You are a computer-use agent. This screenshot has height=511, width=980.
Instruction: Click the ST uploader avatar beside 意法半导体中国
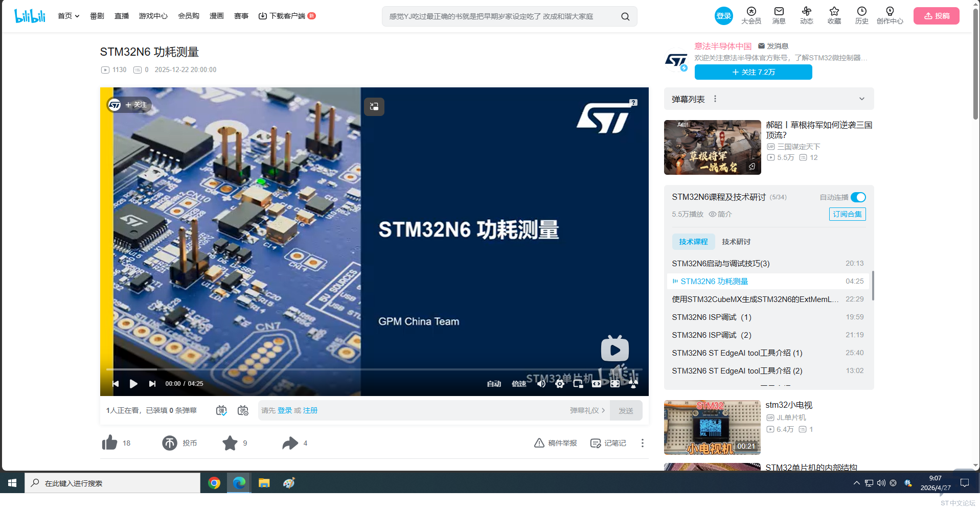click(x=676, y=61)
